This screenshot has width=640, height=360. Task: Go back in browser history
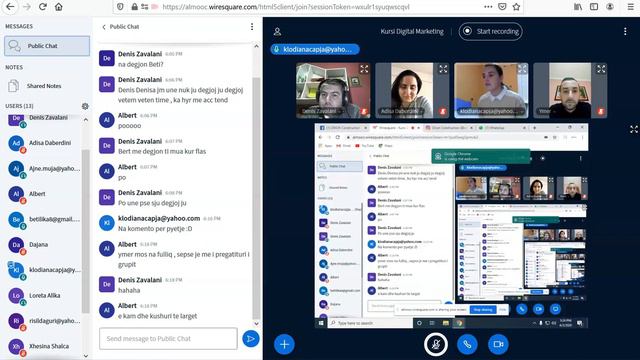pos(10,7)
